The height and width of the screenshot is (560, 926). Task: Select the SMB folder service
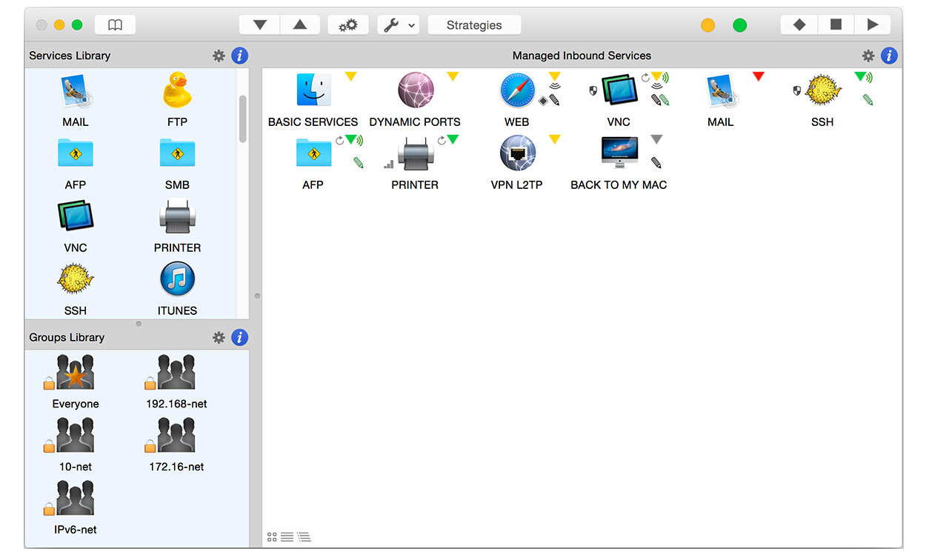point(177,153)
